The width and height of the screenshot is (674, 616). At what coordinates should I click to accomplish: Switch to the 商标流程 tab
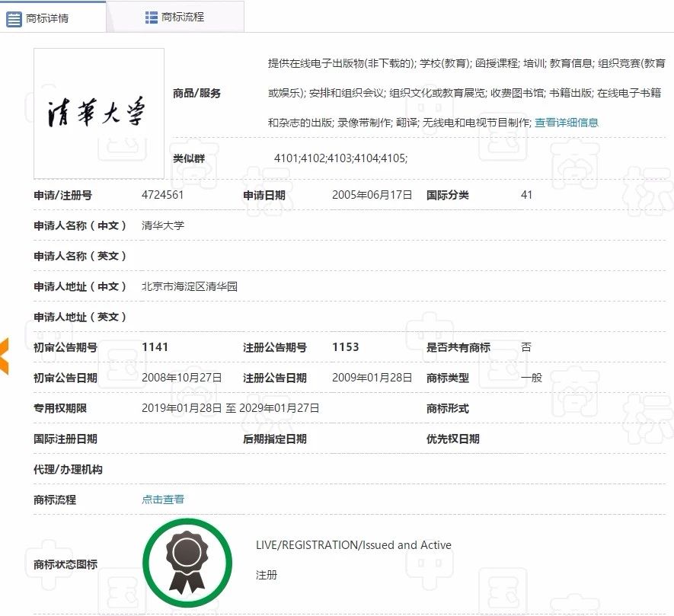tap(175, 18)
